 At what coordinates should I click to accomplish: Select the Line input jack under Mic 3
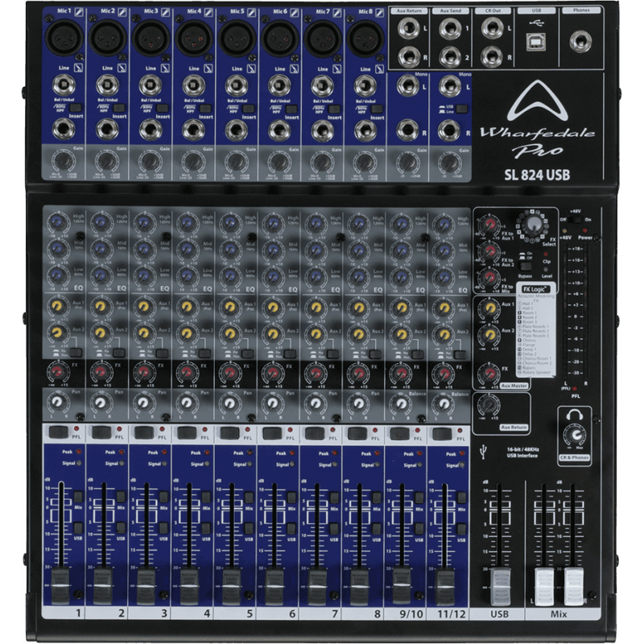tap(151, 85)
